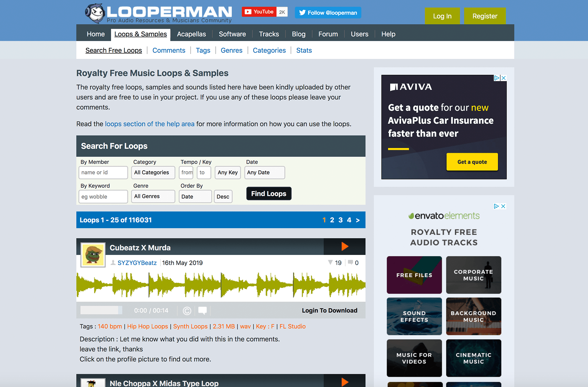Focus the By Keyword input field

[103, 196]
